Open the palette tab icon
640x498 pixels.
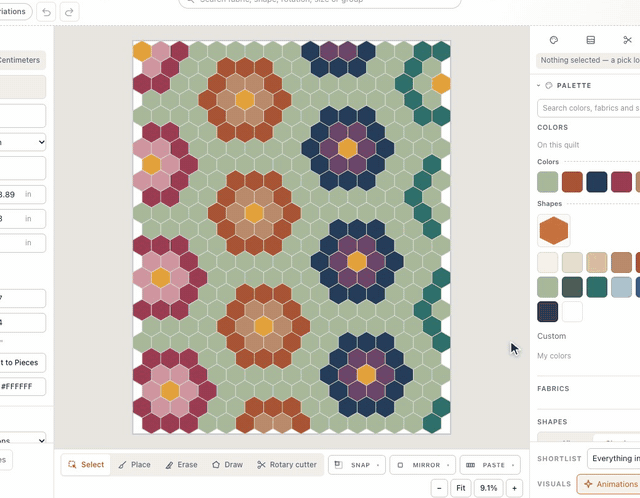pos(553,40)
